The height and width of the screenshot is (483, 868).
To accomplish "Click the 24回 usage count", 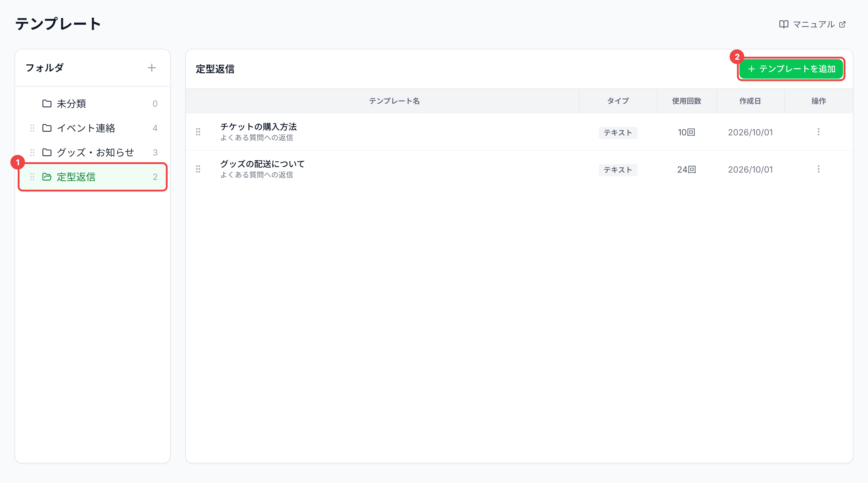I will [686, 170].
